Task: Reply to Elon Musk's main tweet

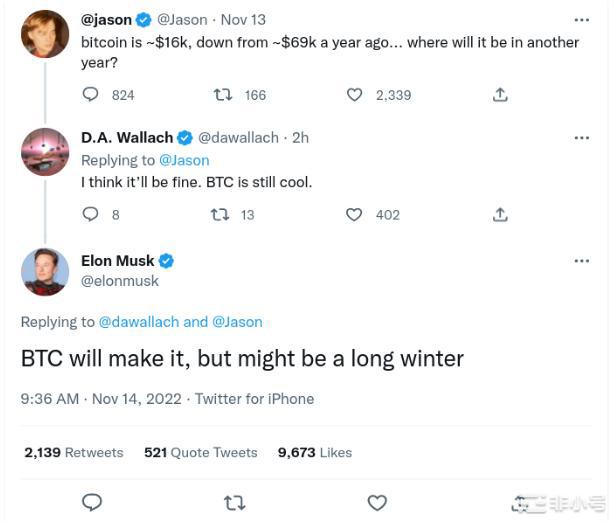Action: pos(91,501)
